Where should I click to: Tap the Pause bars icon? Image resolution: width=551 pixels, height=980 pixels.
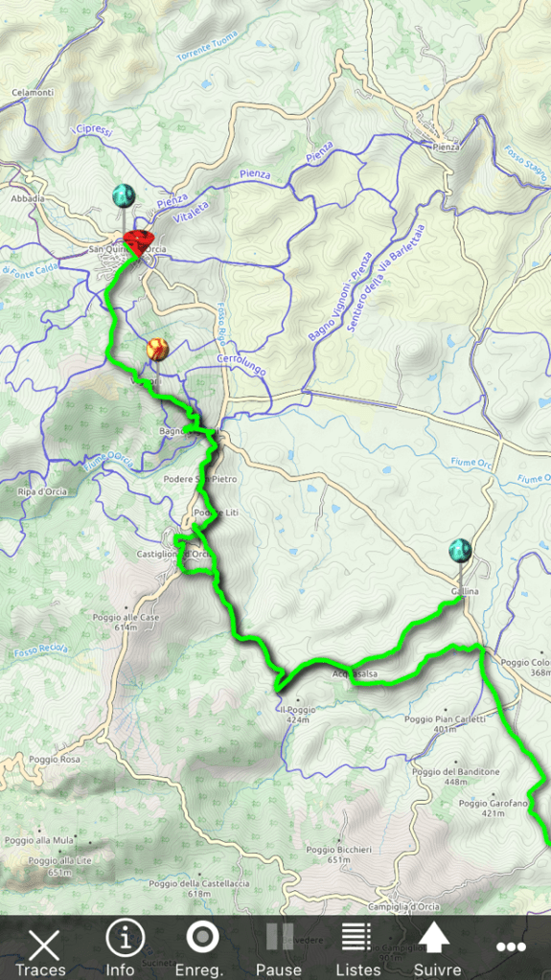pos(280,938)
